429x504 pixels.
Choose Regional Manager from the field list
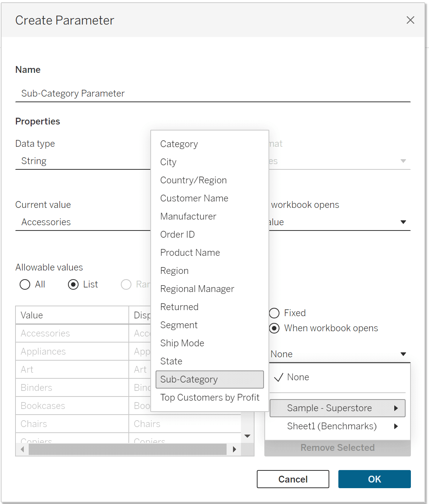tap(210, 289)
